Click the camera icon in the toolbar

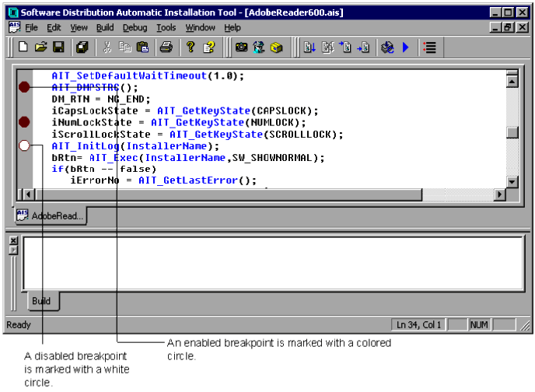tap(241, 47)
